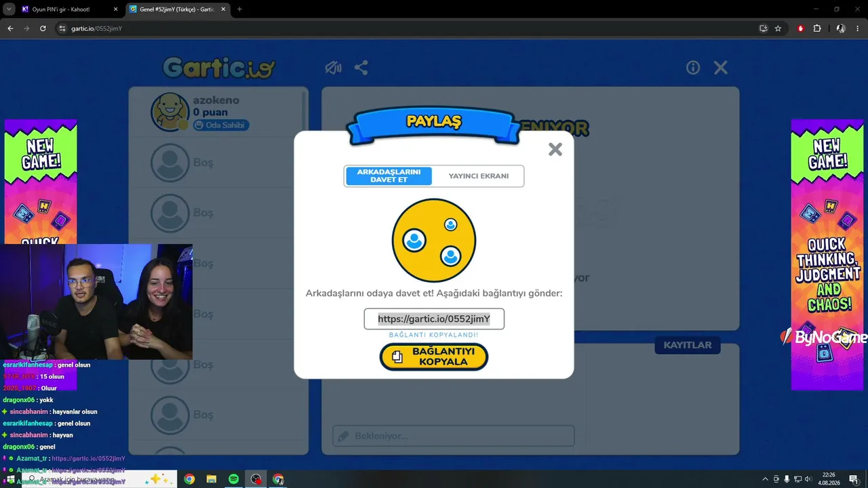Open the system tray network icon
Screen dimensions: 868x488
(797, 479)
